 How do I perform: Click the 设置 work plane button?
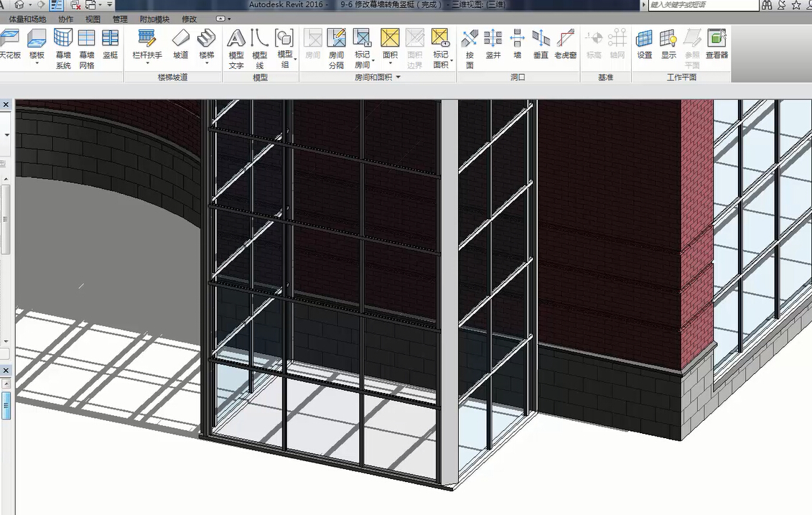[645, 45]
